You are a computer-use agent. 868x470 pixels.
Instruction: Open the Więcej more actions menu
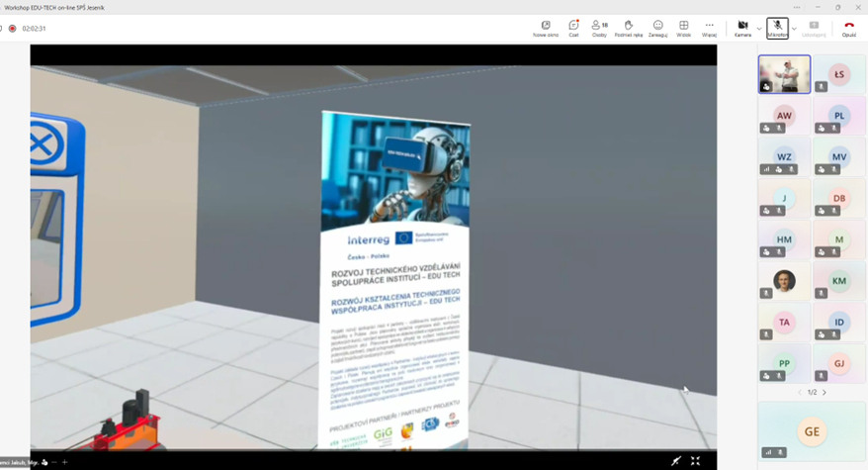click(709, 28)
